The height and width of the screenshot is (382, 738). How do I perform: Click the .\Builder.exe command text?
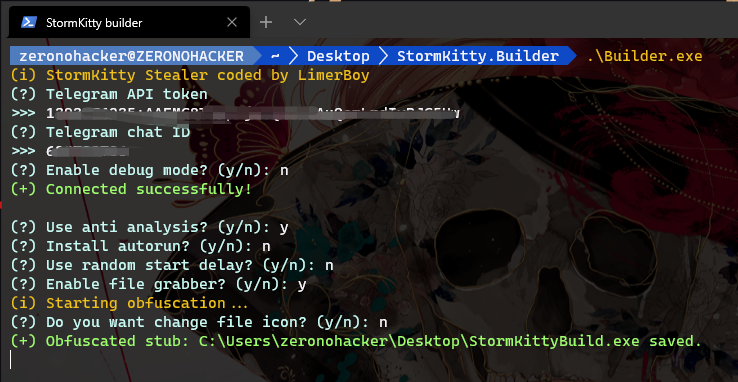pos(644,56)
